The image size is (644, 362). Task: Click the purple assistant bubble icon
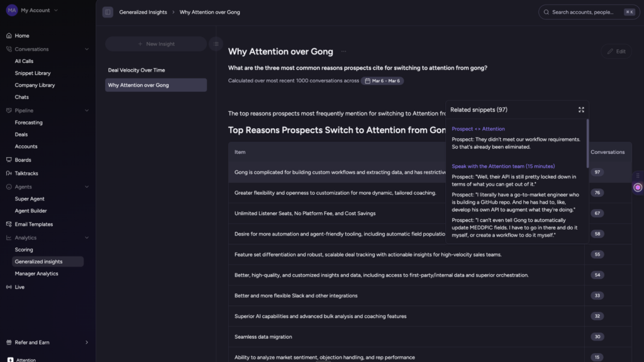[638, 187]
